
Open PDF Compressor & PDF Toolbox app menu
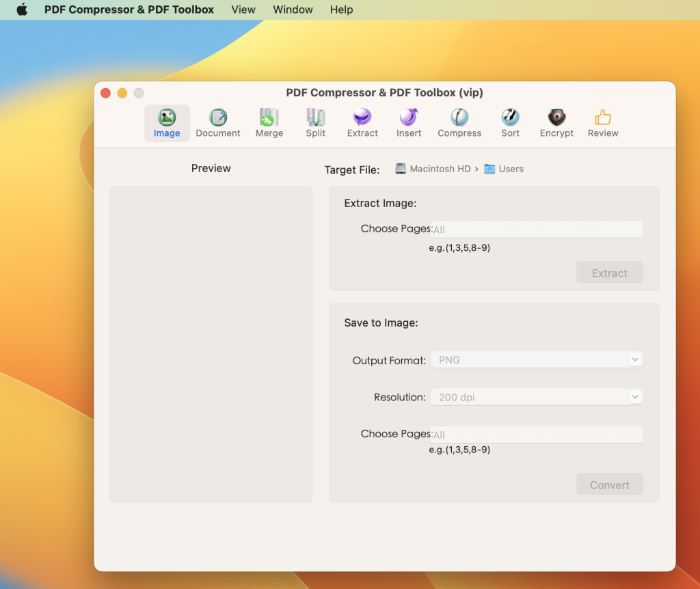pyautogui.click(x=129, y=10)
